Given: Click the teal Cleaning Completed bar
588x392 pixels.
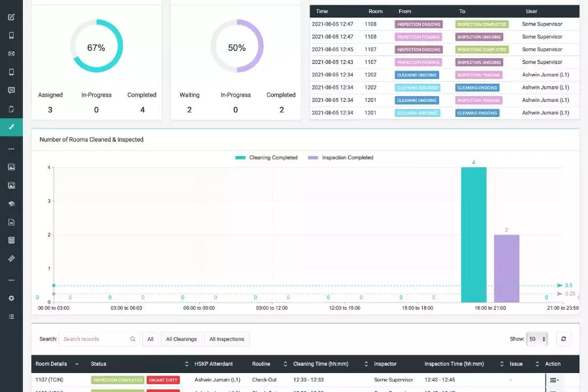Looking at the screenshot, I should point(474,235).
